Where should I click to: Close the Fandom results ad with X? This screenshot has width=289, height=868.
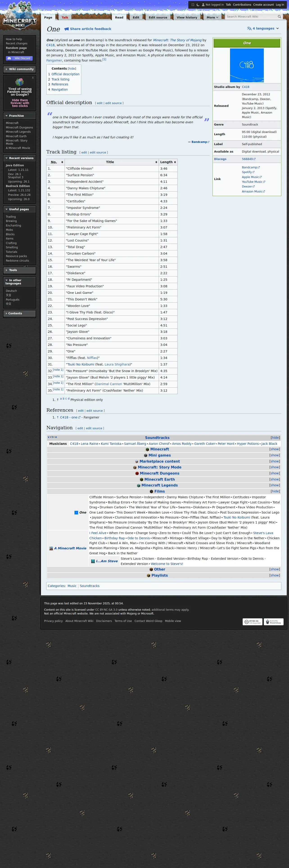tap(33, 78)
